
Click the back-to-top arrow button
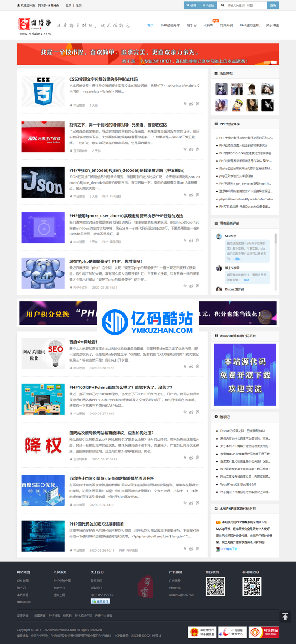[x=285, y=617]
